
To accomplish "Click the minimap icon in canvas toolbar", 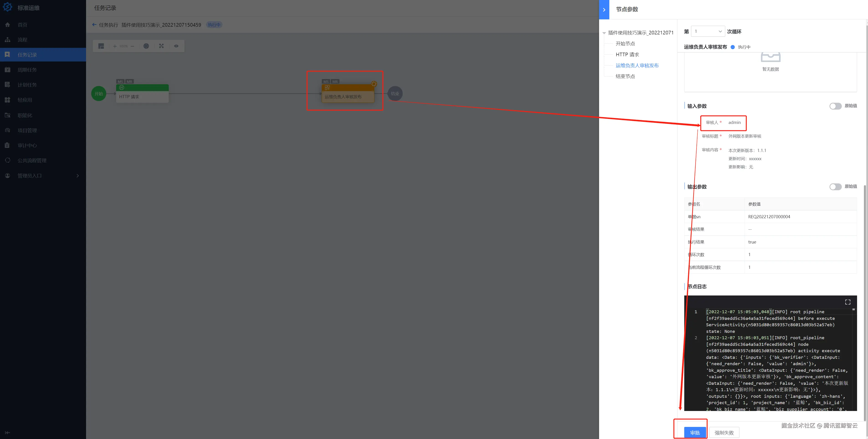I will click(x=101, y=46).
